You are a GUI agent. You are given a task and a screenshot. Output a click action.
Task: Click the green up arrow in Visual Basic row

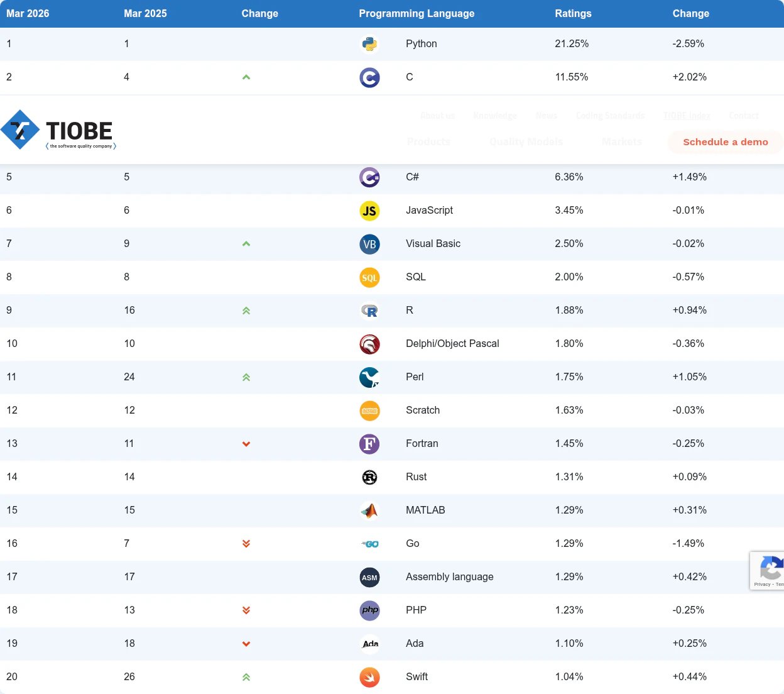[x=246, y=244]
